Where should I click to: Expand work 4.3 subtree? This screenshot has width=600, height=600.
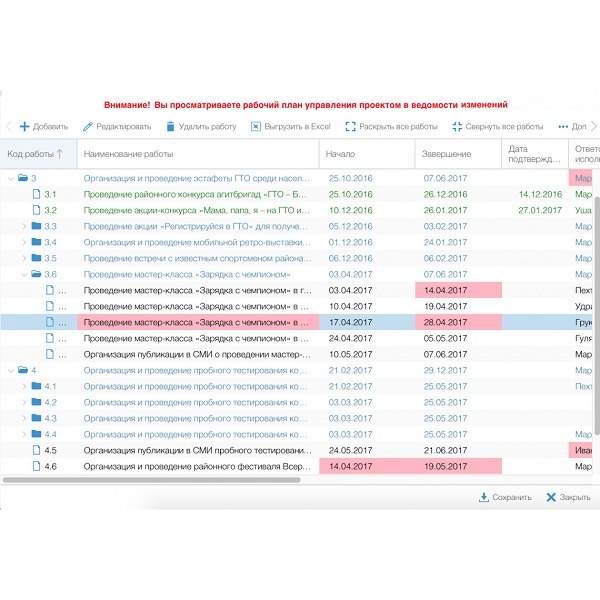tap(24, 418)
